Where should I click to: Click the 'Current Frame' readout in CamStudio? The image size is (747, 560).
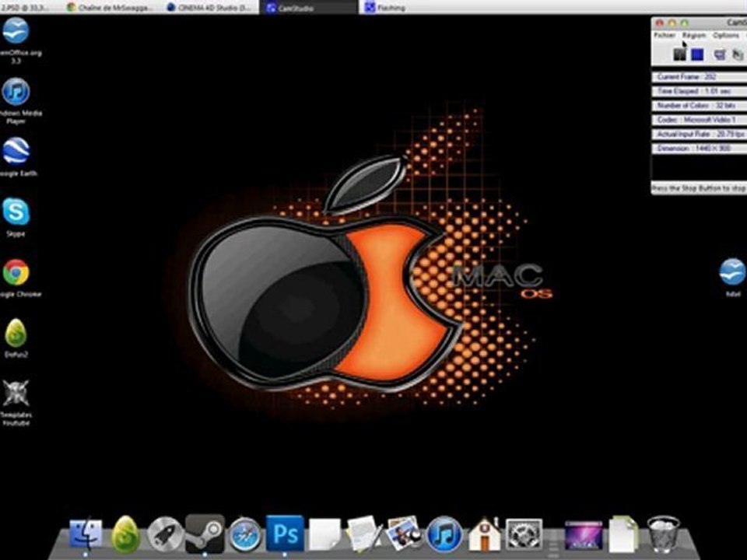pos(700,77)
